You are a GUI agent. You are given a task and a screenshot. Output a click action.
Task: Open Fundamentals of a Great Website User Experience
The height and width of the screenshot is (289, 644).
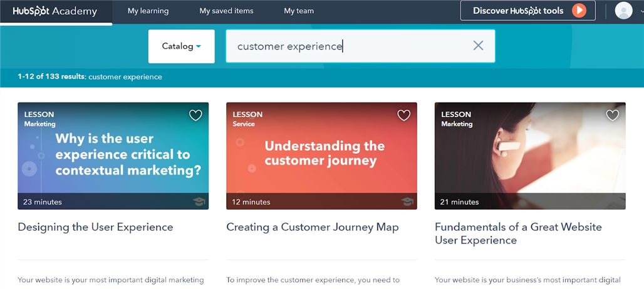pos(517,233)
